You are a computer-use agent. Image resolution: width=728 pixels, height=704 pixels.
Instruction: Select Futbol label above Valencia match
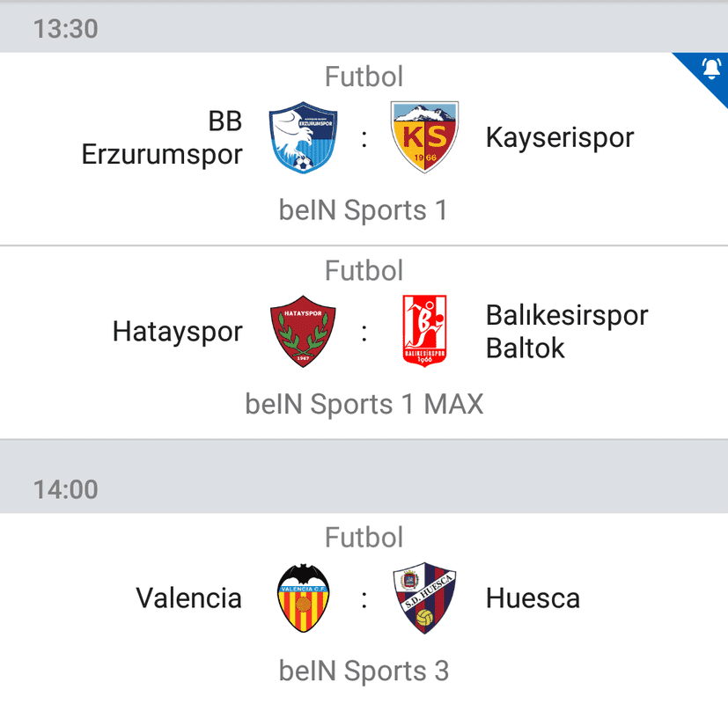click(364, 537)
